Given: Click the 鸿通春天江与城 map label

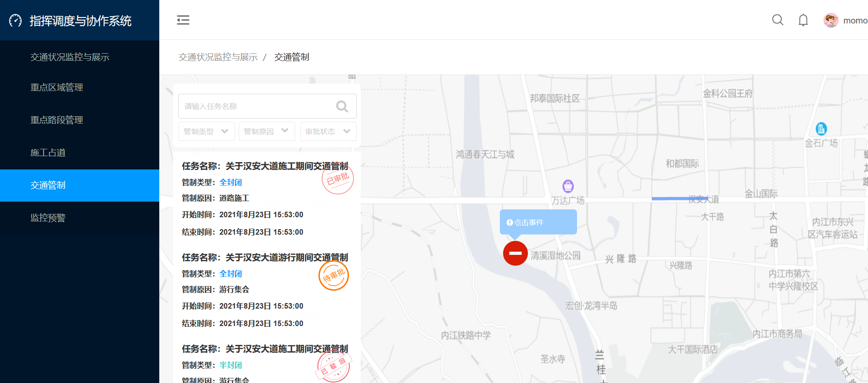Looking at the screenshot, I should tap(485, 155).
